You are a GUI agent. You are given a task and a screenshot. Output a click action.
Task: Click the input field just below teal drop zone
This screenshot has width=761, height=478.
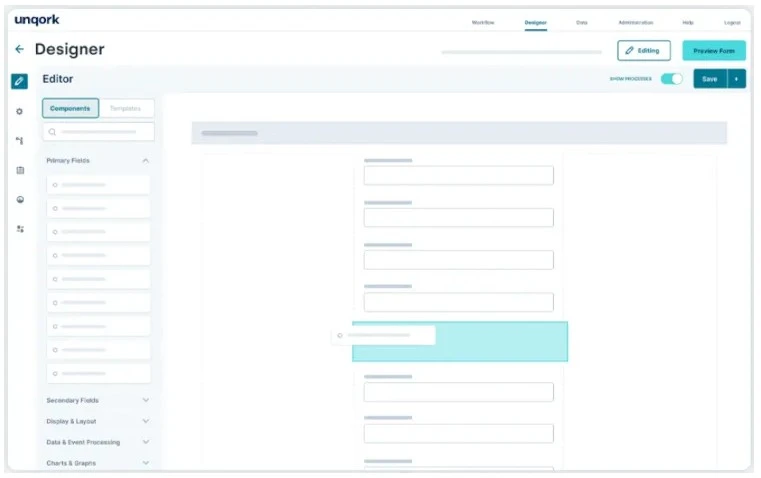click(458, 392)
